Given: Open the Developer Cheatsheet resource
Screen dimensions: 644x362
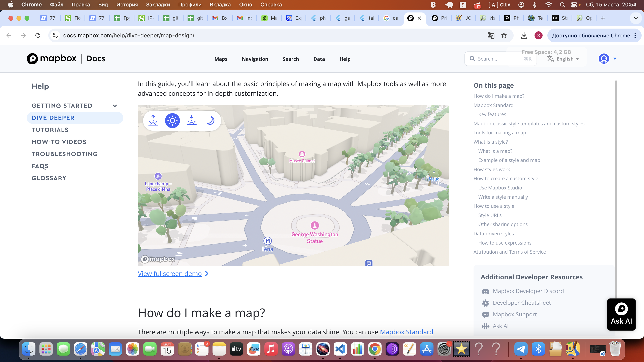Looking at the screenshot, I should coord(516,303).
